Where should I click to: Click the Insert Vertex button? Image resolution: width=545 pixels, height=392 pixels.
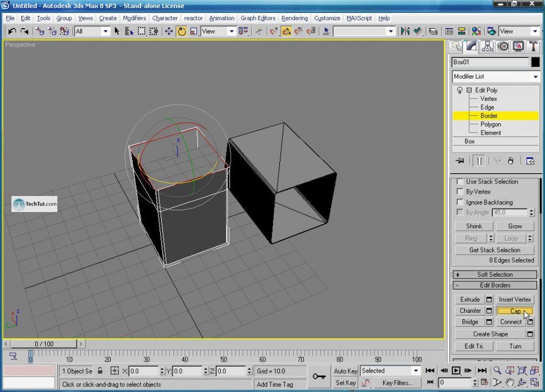click(515, 300)
